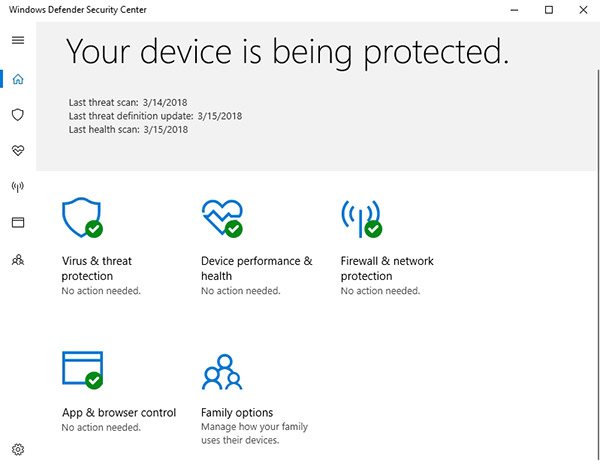Select the network antenna sidebar icon
The image size is (600, 472).
click(x=17, y=186)
